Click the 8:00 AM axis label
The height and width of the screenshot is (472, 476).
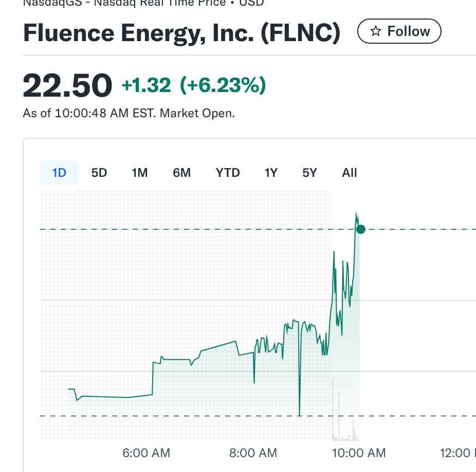click(253, 453)
